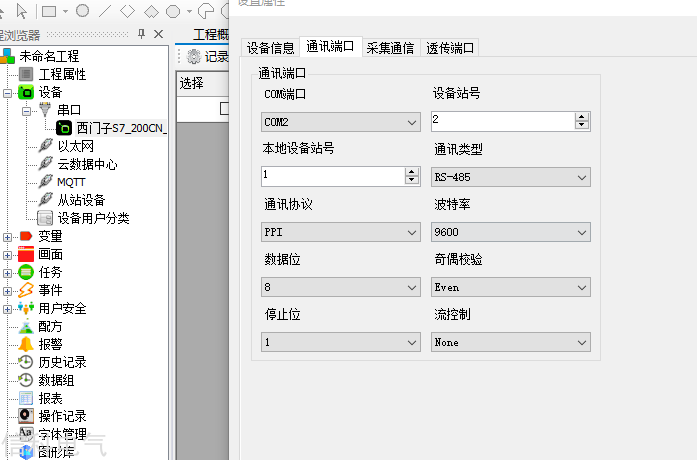Screen dimensions: 697x460
Task: Select the diamond shape tool
Action: click(128, 11)
